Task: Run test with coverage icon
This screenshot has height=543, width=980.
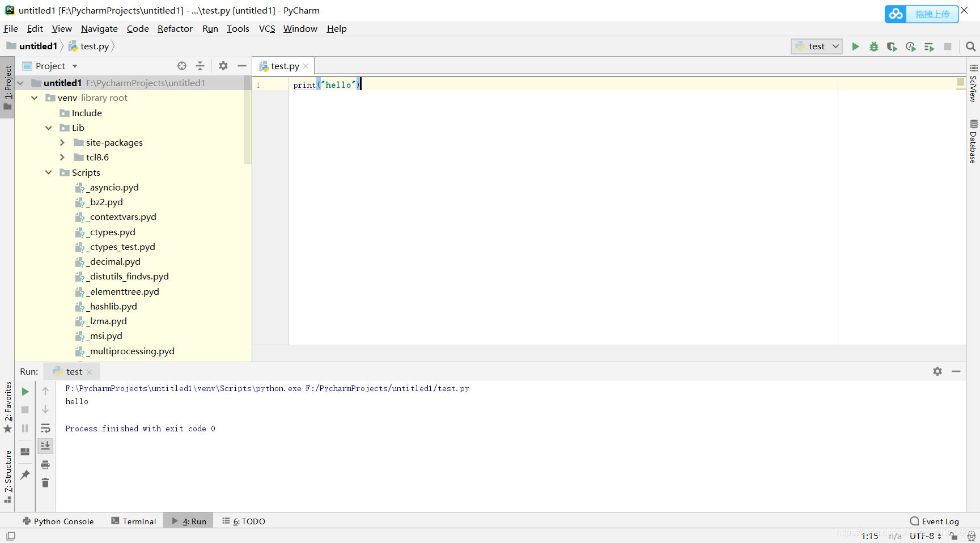Action: pyautogui.click(x=892, y=46)
